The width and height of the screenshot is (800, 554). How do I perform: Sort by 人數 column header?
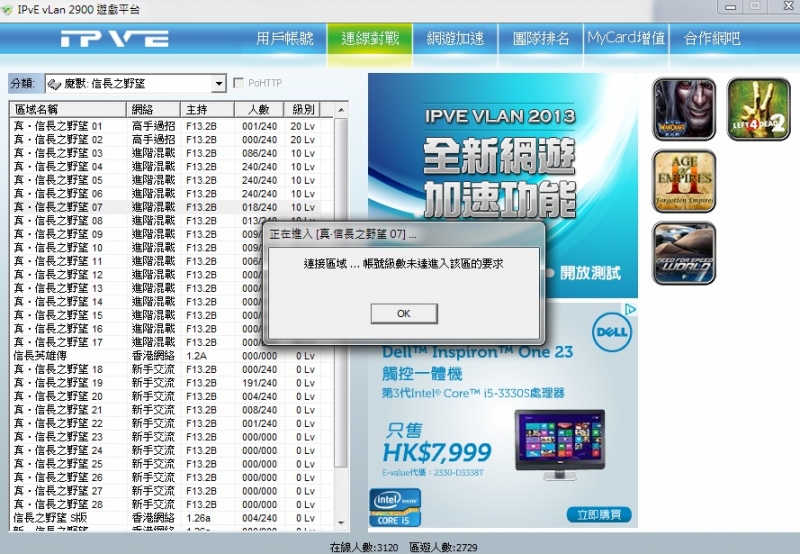tap(259, 109)
